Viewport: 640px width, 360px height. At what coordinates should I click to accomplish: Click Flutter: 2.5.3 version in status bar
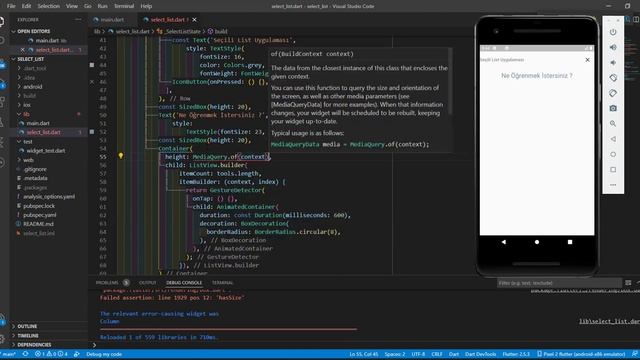[516, 354]
